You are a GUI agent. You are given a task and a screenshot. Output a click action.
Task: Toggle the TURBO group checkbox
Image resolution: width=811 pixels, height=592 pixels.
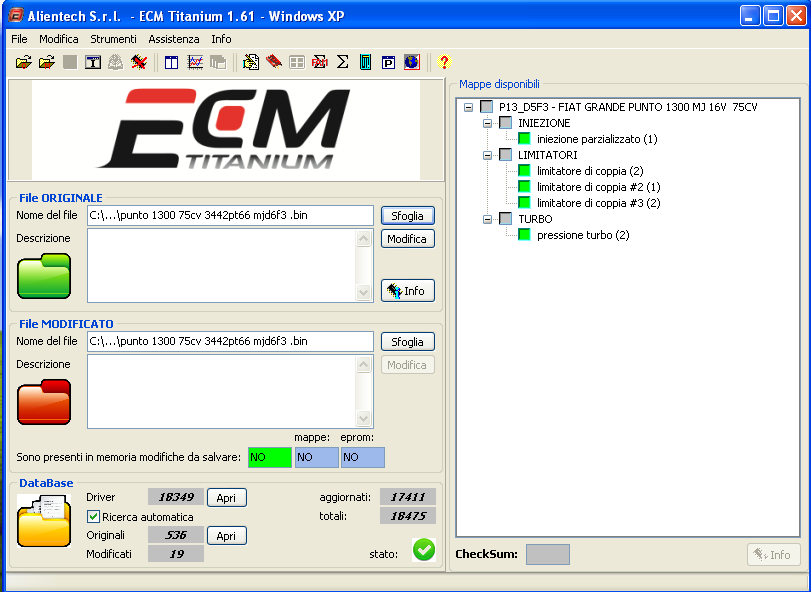pos(506,219)
